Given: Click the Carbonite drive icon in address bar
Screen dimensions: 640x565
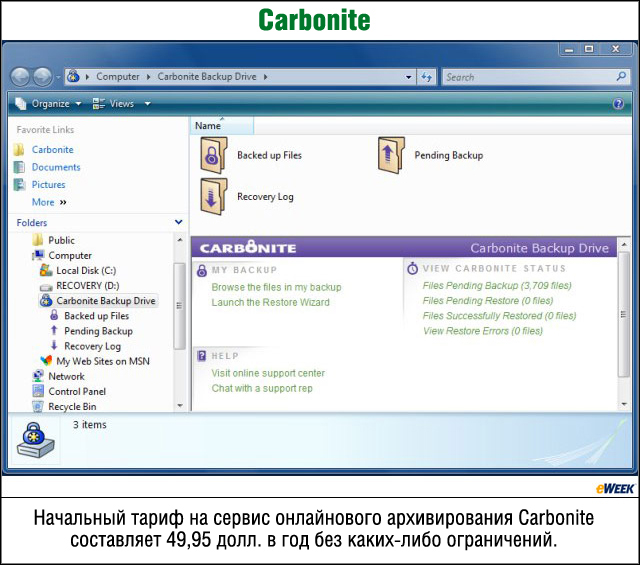Looking at the screenshot, I should point(73,76).
